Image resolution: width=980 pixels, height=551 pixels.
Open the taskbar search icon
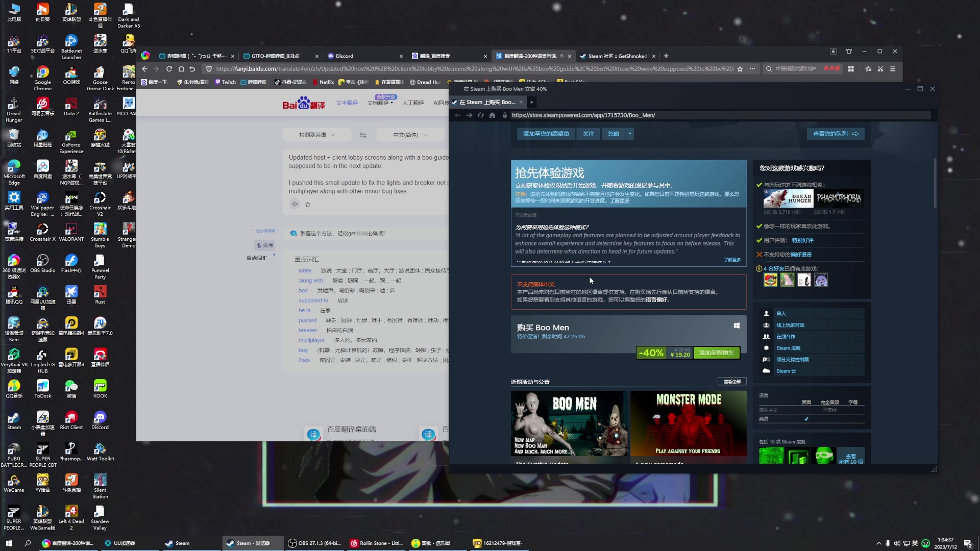click(28, 543)
